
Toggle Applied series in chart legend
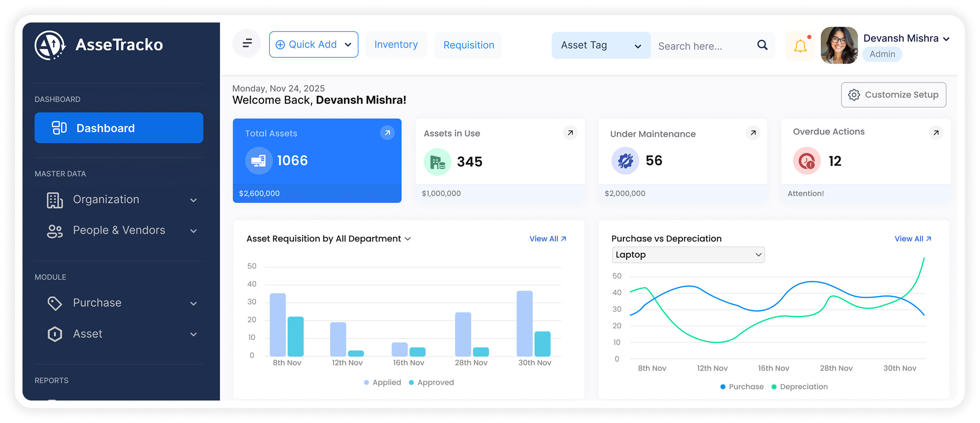coord(382,382)
